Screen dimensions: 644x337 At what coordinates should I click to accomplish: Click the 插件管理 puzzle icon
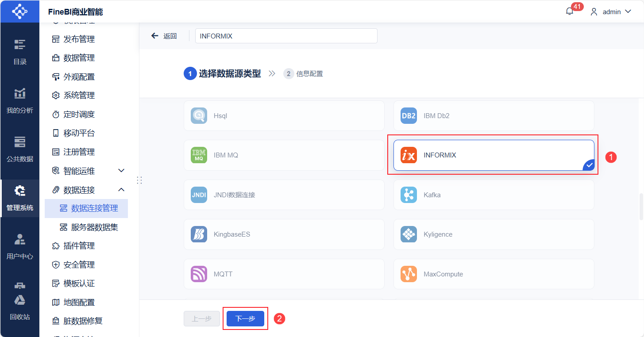point(56,246)
